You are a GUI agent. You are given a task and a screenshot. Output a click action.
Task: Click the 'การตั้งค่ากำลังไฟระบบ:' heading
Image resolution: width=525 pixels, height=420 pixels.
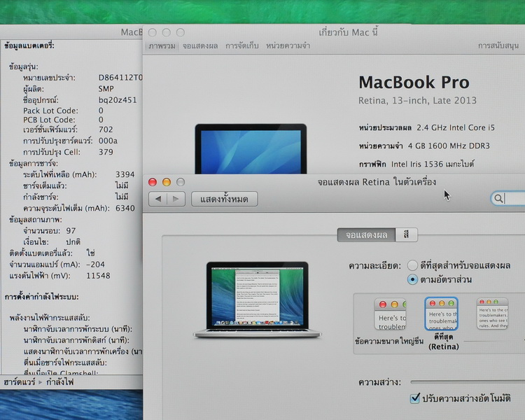(x=41, y=297)
